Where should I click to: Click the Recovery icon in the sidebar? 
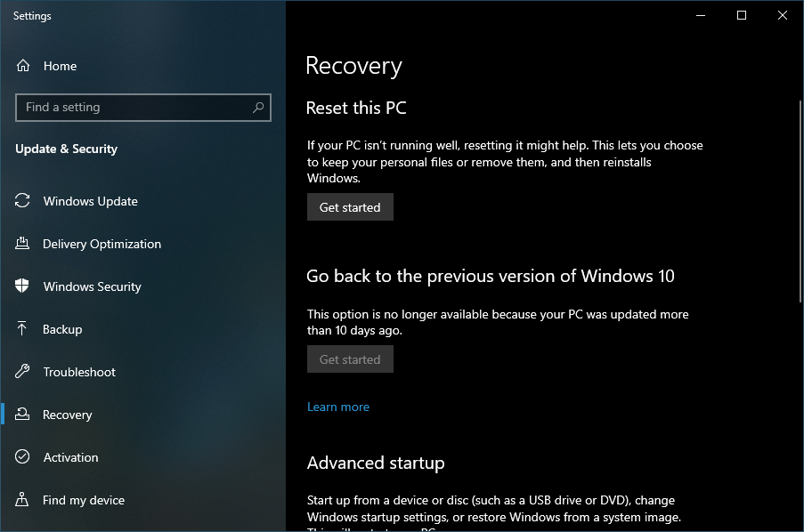21,415
